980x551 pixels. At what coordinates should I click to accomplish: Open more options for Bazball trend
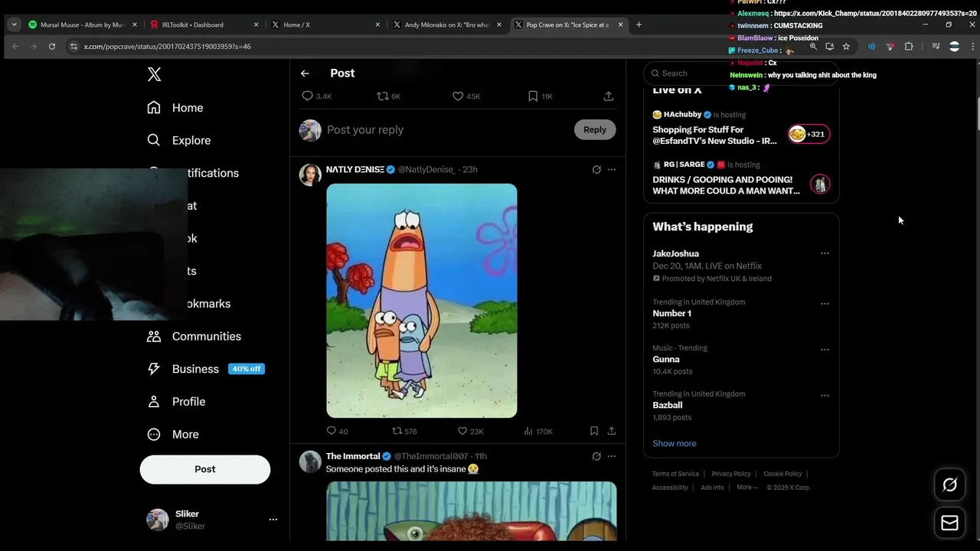pos(825,396)
